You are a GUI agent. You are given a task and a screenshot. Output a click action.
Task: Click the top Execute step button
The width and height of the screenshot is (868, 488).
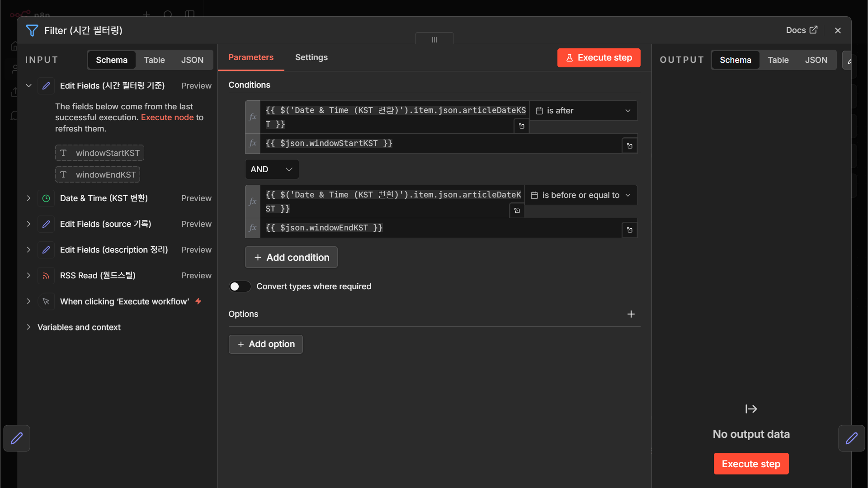[x=599, y=58]
